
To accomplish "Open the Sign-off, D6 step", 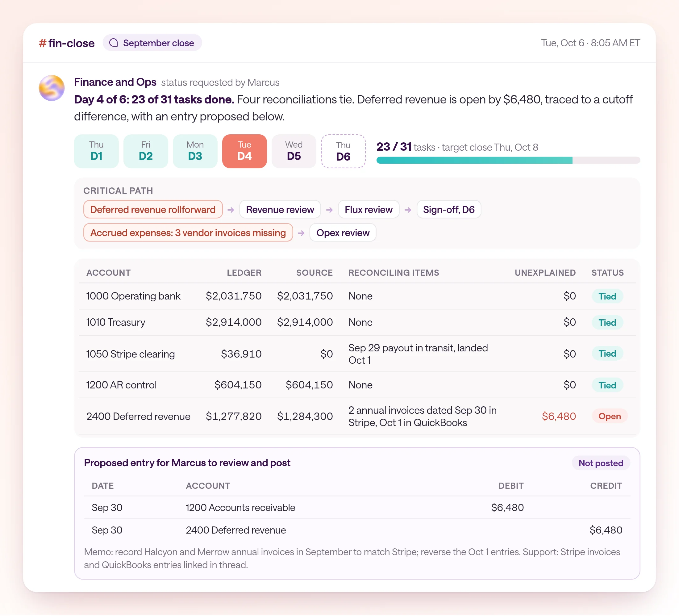I will (x=449, y=209).
